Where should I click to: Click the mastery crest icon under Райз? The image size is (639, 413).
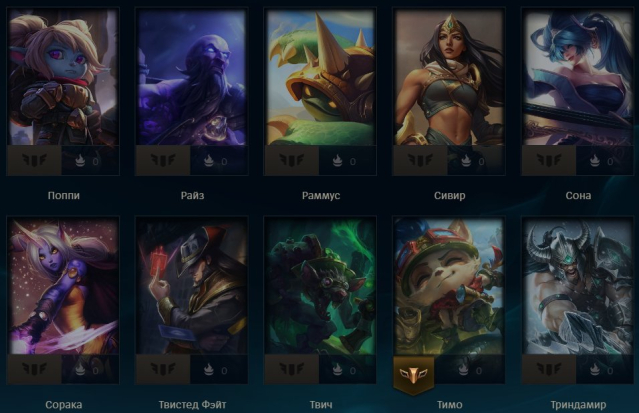pos(163,160)
